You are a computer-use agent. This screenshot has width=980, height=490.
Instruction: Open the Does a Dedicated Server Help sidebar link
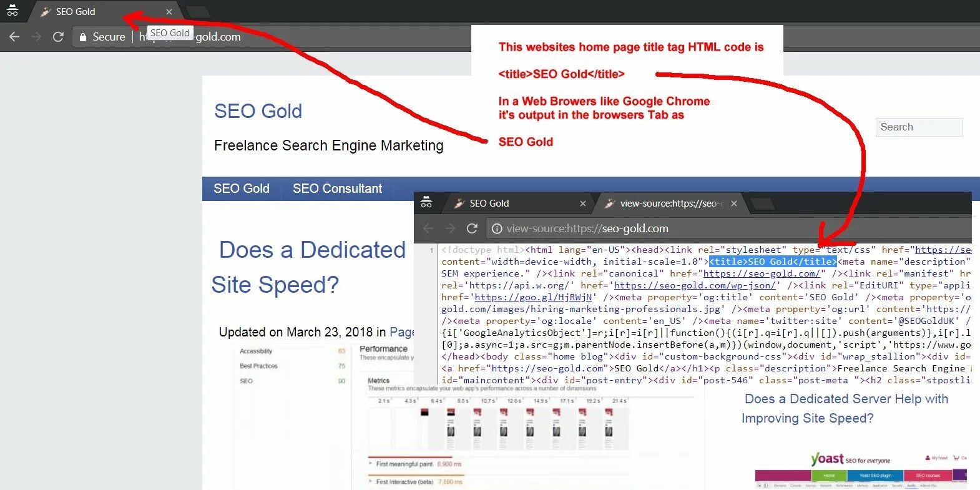[x=846, y=408]
